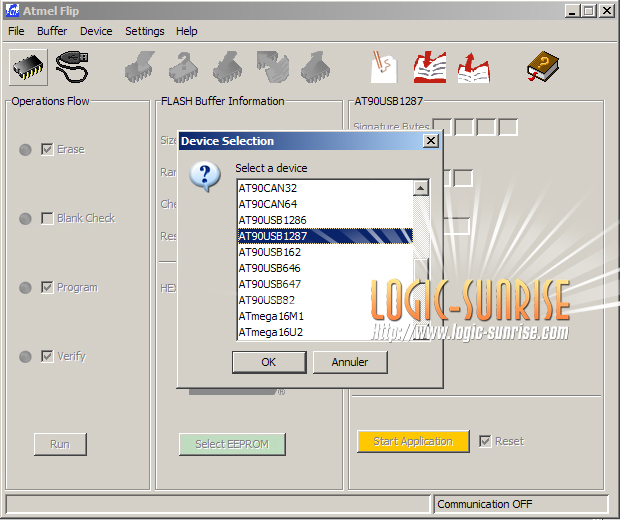Confirm device with OK button
Viewport: 620px width, 520px height.
(x=269, y=362)
